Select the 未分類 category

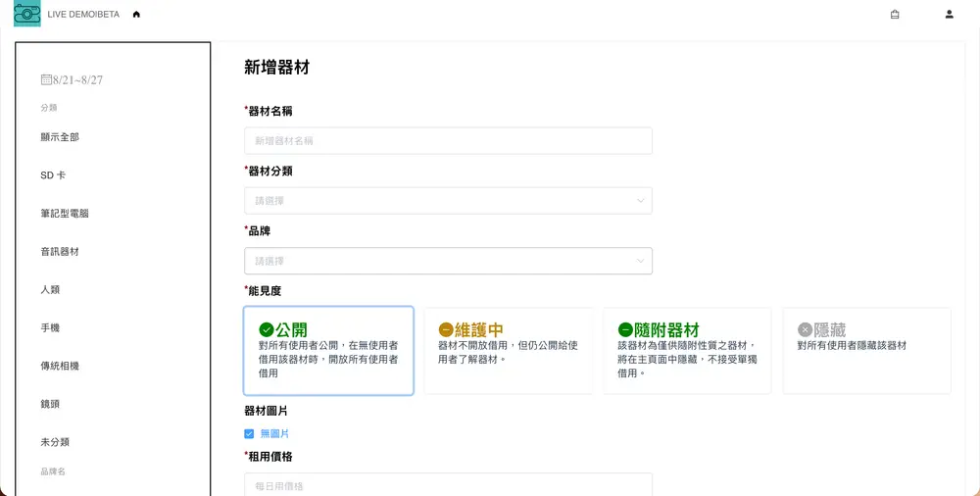55,442
